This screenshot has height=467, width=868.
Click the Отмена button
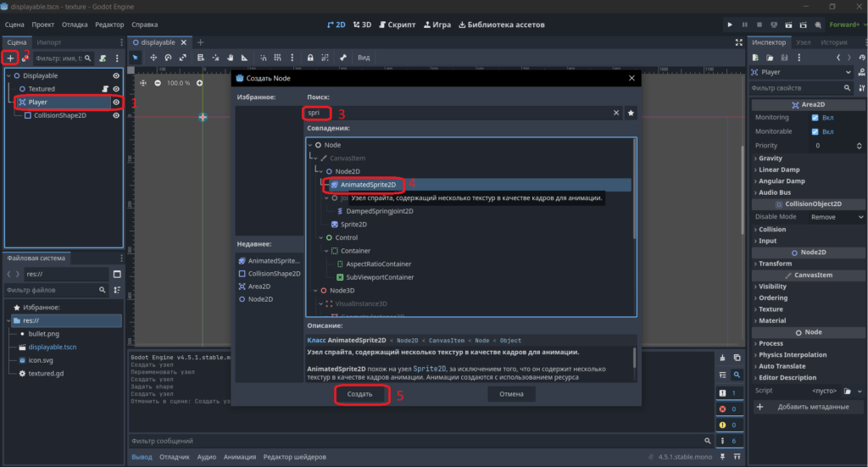[x=511, y=394]
